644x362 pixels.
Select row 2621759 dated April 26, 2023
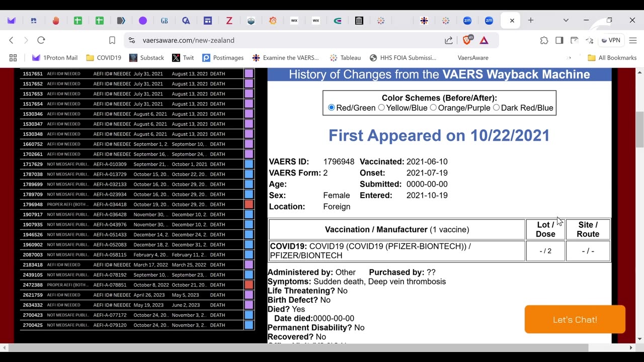point(137,295)
